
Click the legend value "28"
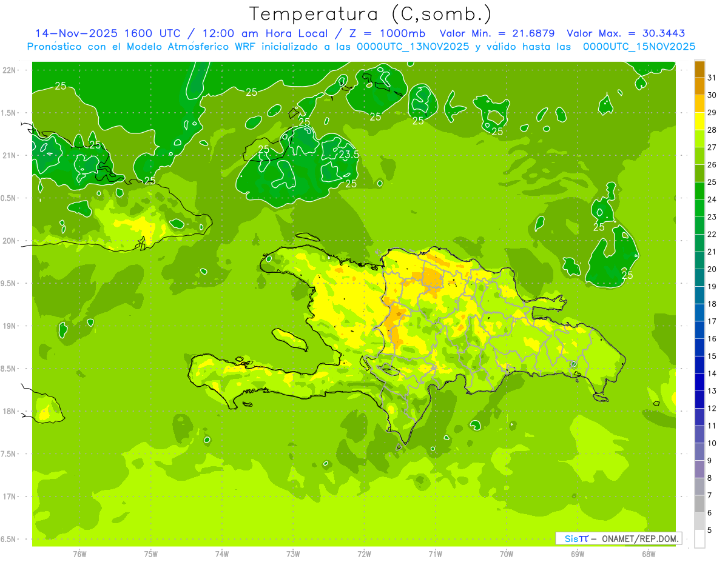click(x=712, y=130)
